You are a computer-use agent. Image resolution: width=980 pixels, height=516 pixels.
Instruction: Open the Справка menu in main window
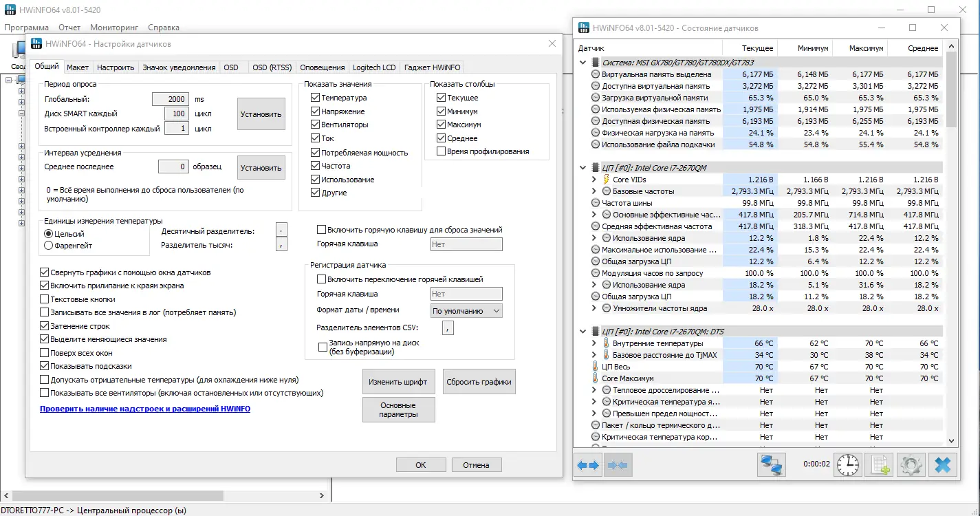164,28
